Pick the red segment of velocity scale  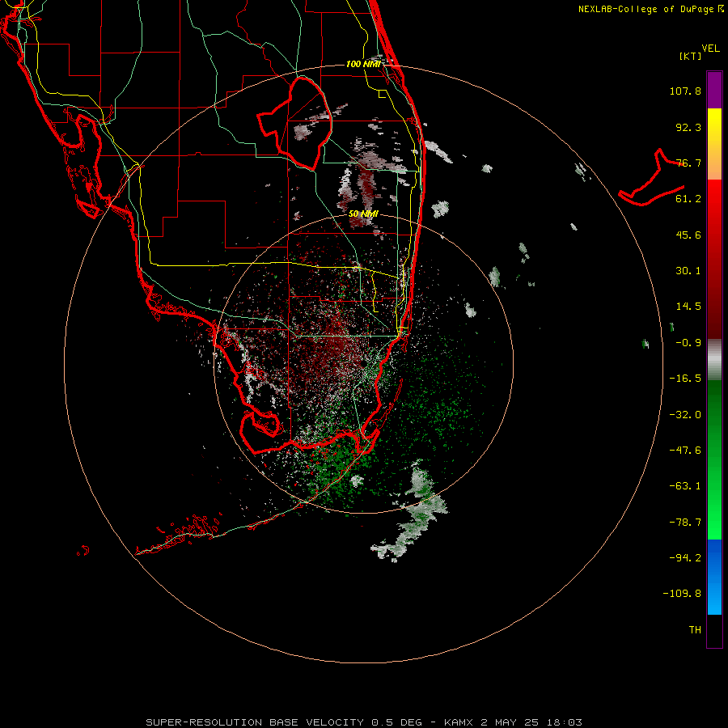pos(714,259)
